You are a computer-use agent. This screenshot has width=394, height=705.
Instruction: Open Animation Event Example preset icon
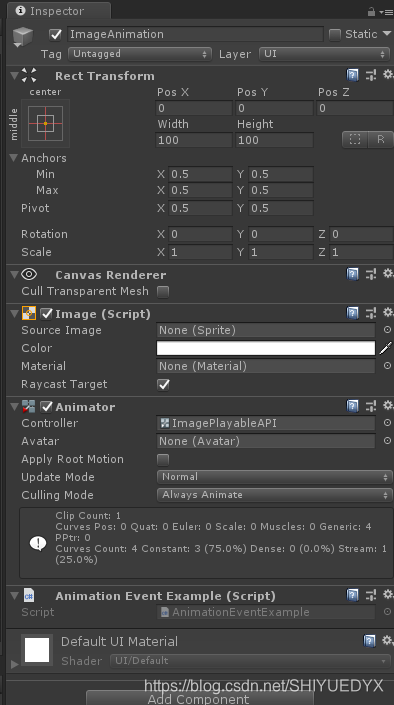click(x=371, y=595)
